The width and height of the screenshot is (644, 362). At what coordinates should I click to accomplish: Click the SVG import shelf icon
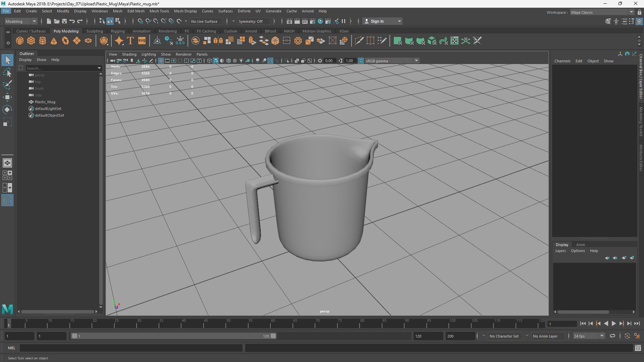[142, 41]
